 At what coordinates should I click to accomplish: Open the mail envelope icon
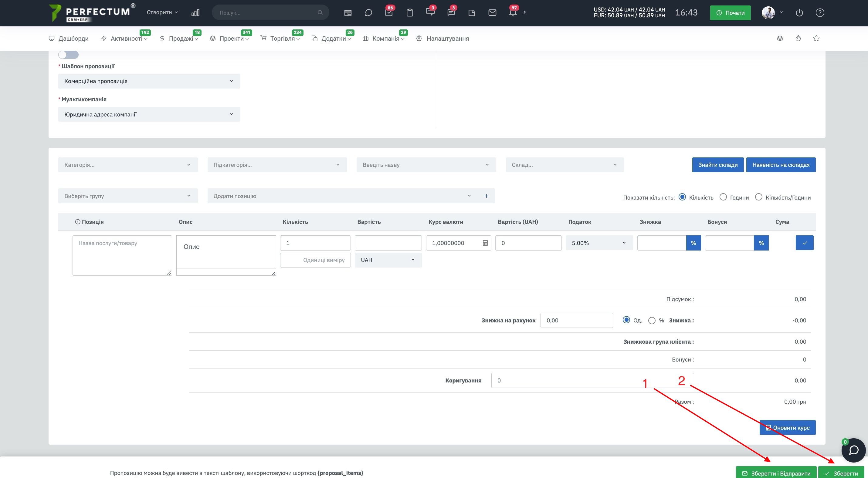[492, 13]
